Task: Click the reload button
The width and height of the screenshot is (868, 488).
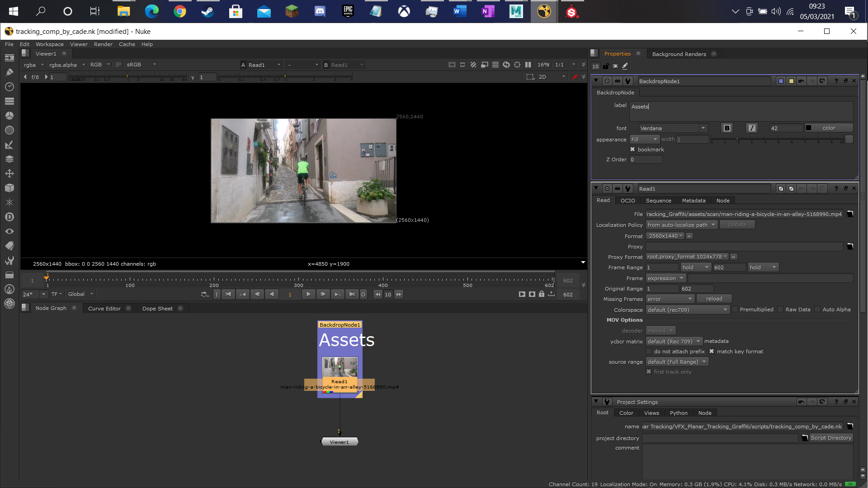Action: [x=714, y=299]
